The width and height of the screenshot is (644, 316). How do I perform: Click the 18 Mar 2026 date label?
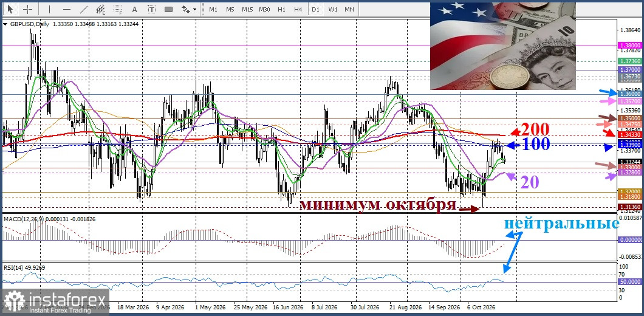point(133,307)
